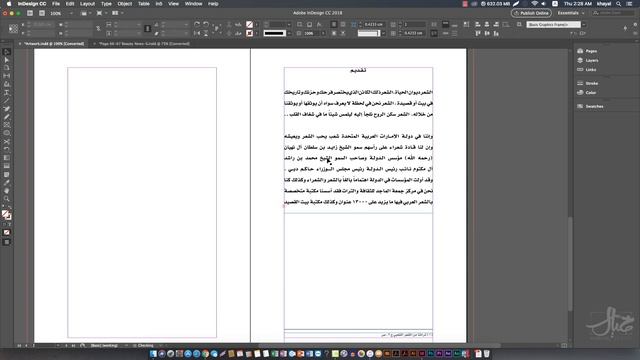Screen dimensions: 640x360
Task: Select the Free Transform tool
Action: click(7, 149)
